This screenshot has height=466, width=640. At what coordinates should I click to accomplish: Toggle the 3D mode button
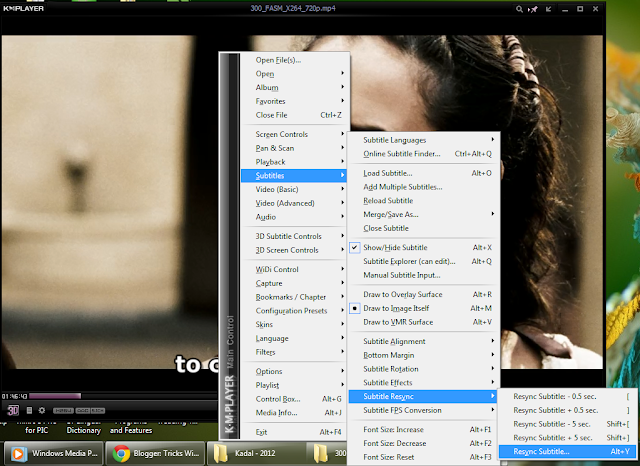pyautogui.click(x=13, y=410)
